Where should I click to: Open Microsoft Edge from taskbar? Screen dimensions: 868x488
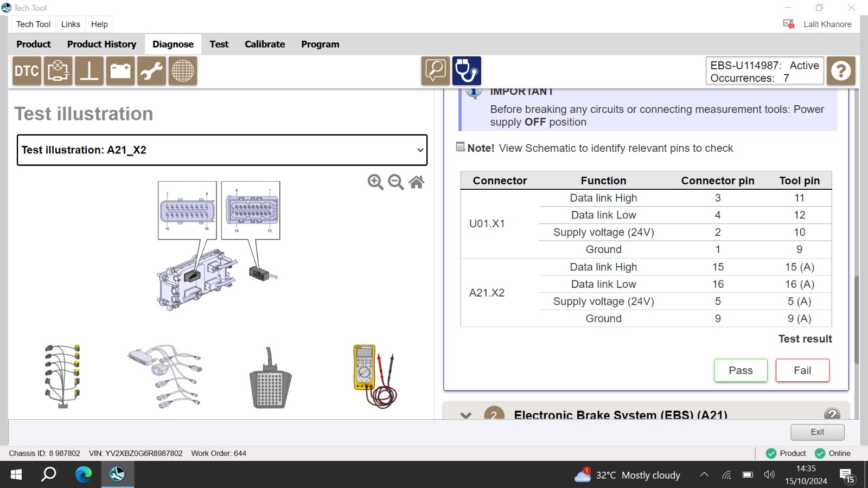[x=83, y=475]
